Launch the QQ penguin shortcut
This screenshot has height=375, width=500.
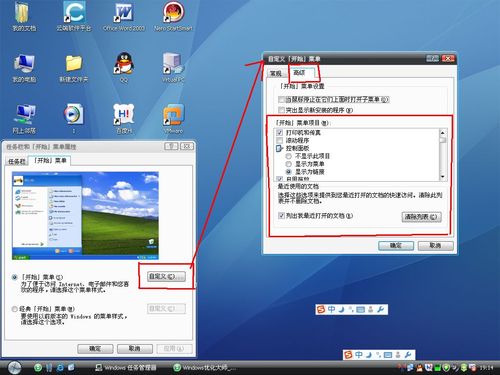(124, 68)
